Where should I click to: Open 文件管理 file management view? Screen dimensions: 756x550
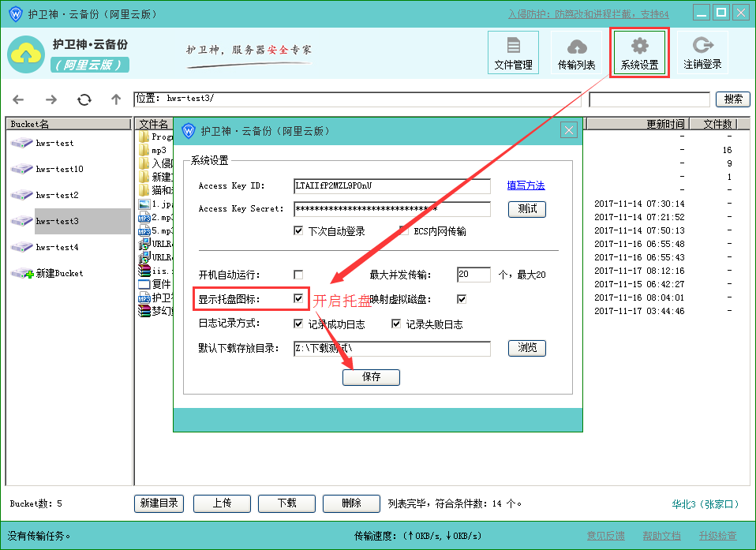pyautogui.click(x=513, y=53)
